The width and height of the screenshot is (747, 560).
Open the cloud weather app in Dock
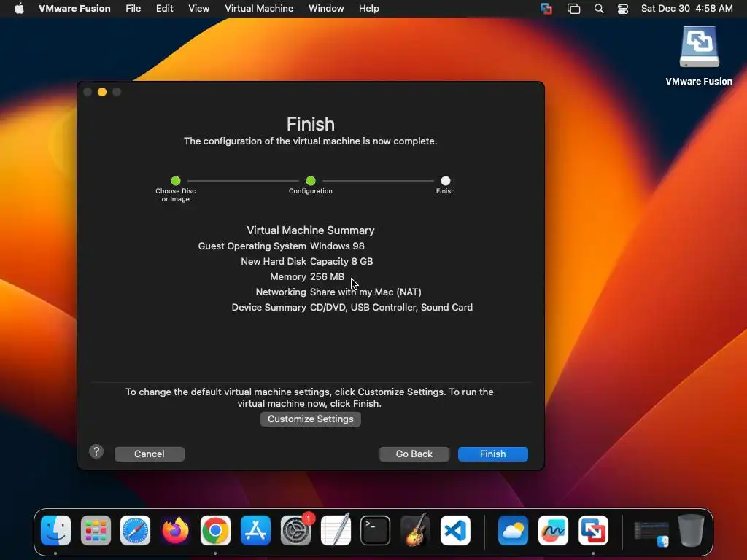point(513,530)
